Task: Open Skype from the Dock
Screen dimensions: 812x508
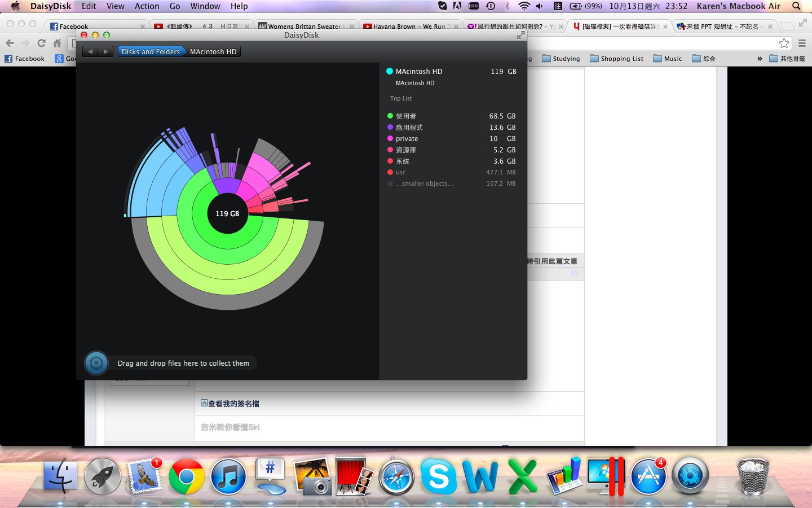Action: coord(438,476)
